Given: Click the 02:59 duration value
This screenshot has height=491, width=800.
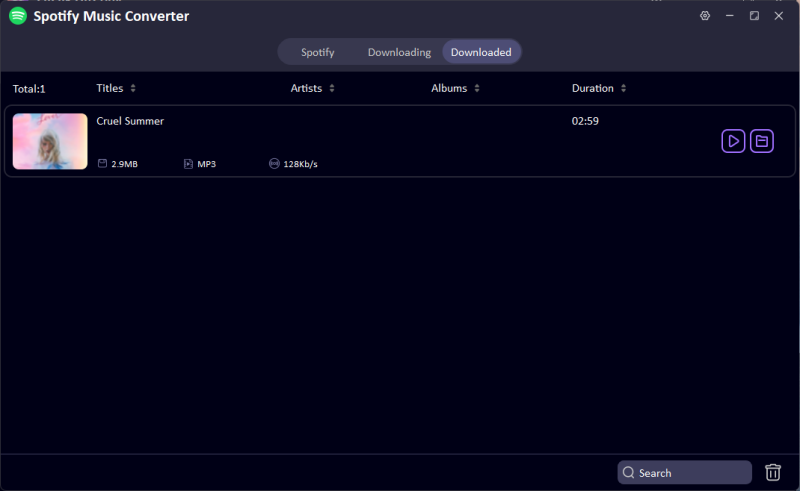Looking at the screenshot, I should (585, 121).
